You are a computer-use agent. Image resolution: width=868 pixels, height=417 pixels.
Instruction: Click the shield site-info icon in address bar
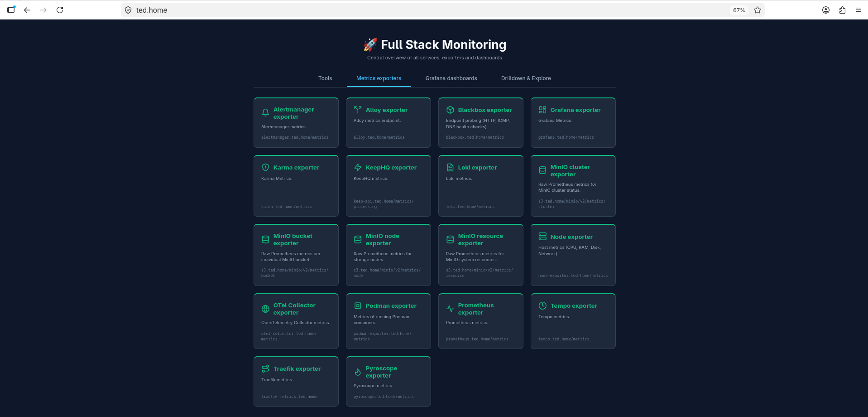(128, 10)
